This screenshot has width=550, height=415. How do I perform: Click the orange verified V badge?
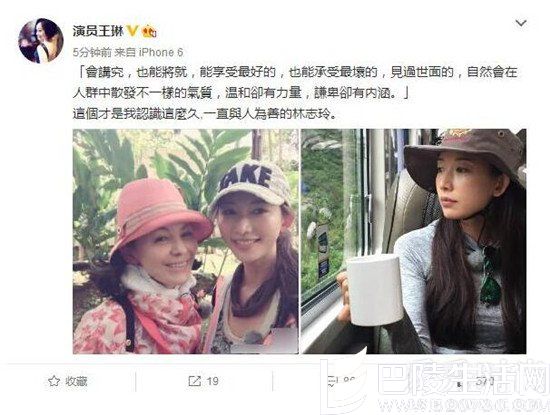132,31
